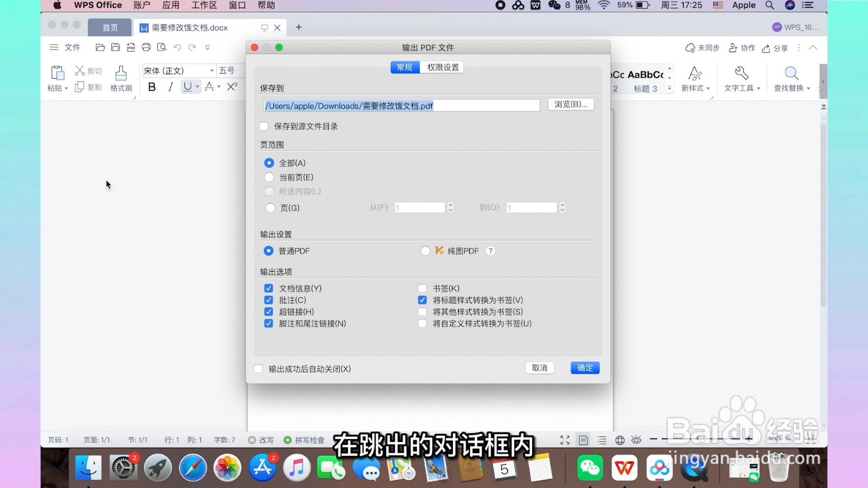Click the Export to PDF toolbar icon
The width and height of the screenshot is (868, 488).
click(x=131, y=48)
